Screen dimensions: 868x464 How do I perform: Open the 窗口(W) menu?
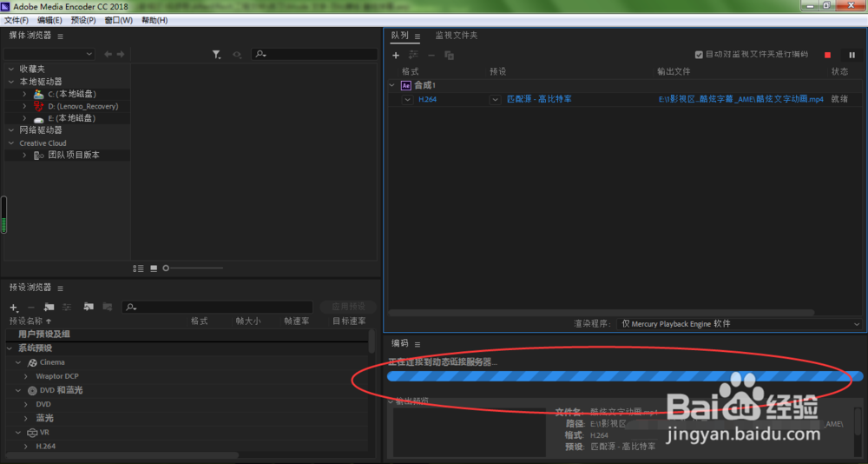point(118,21)
